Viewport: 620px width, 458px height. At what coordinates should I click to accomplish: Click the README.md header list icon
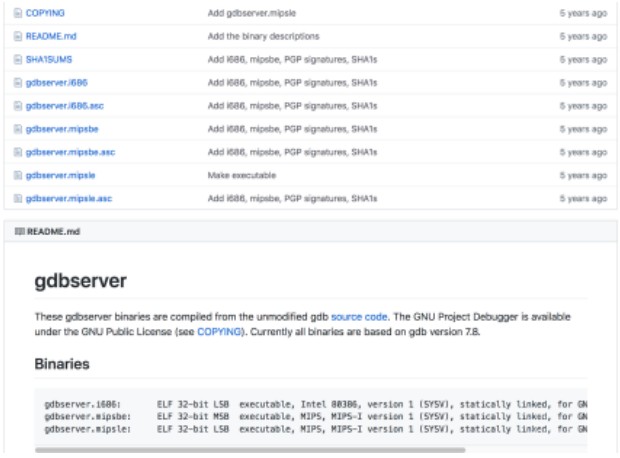coord(18,231)
